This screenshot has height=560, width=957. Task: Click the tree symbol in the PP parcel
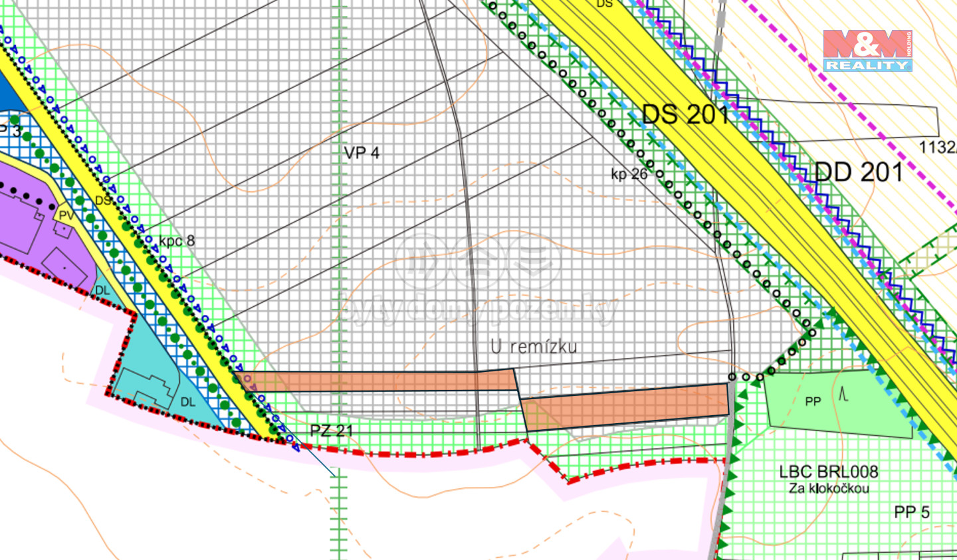[x=843, y=395]
